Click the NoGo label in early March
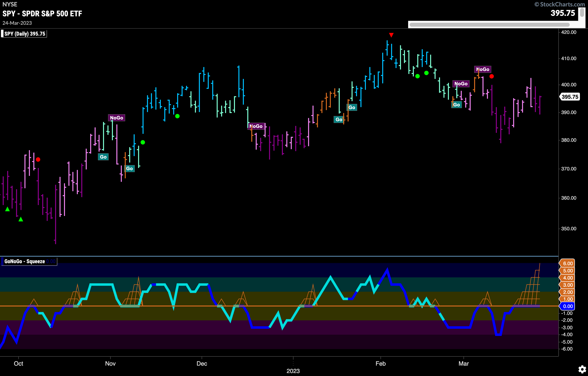The height and width of the screenshot is (376, 588). pyautogui.click(x=483, y=69)
